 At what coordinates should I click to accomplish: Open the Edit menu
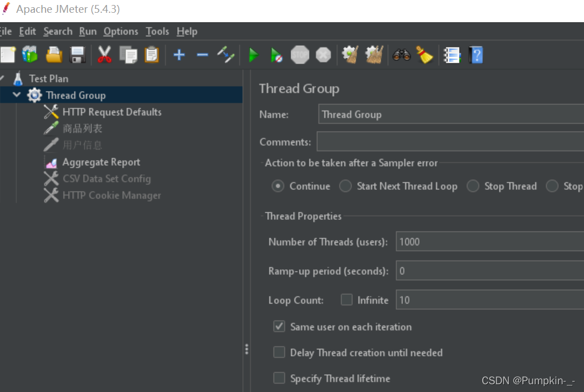coord(28,32)
